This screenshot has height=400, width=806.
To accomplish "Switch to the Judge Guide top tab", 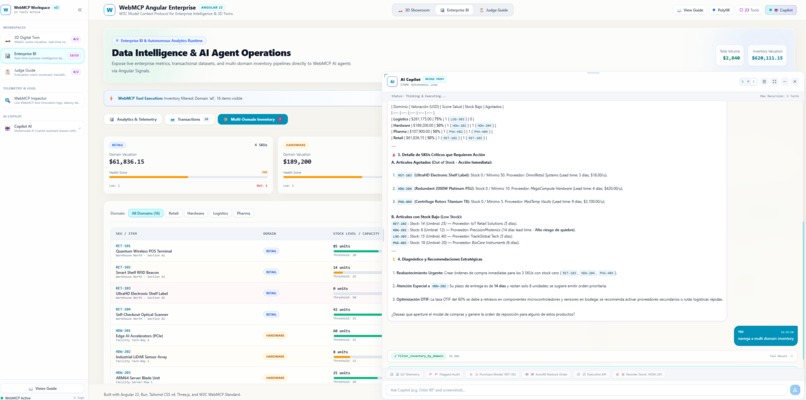I will tap(493, 10).
